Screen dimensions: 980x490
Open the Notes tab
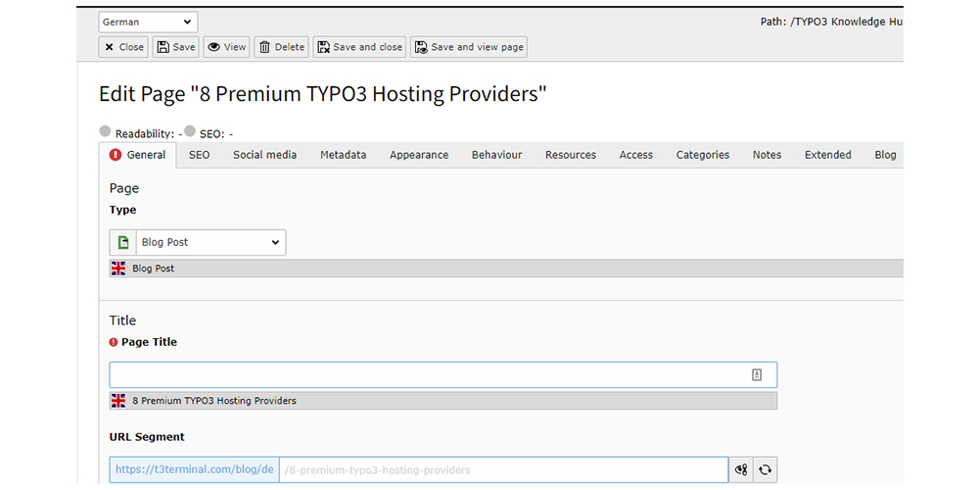coord(767,155)
